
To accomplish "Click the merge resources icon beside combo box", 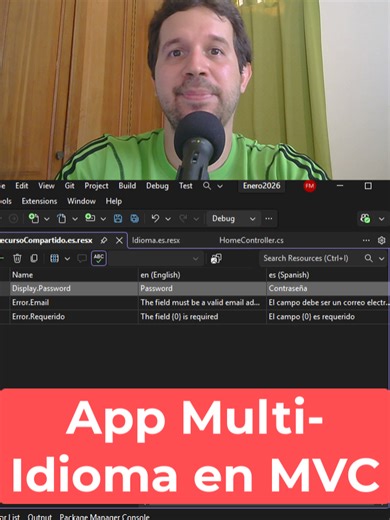I will click(x=216, y=258).
